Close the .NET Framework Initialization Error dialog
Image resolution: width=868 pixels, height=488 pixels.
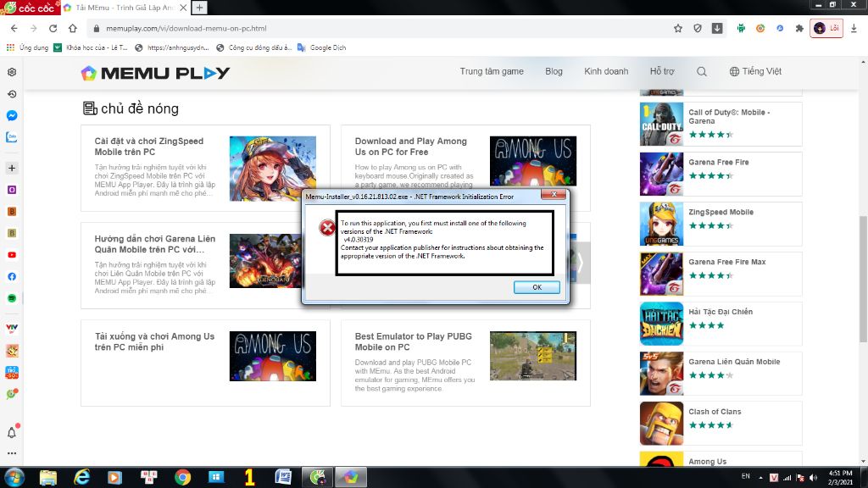(553, 194)
